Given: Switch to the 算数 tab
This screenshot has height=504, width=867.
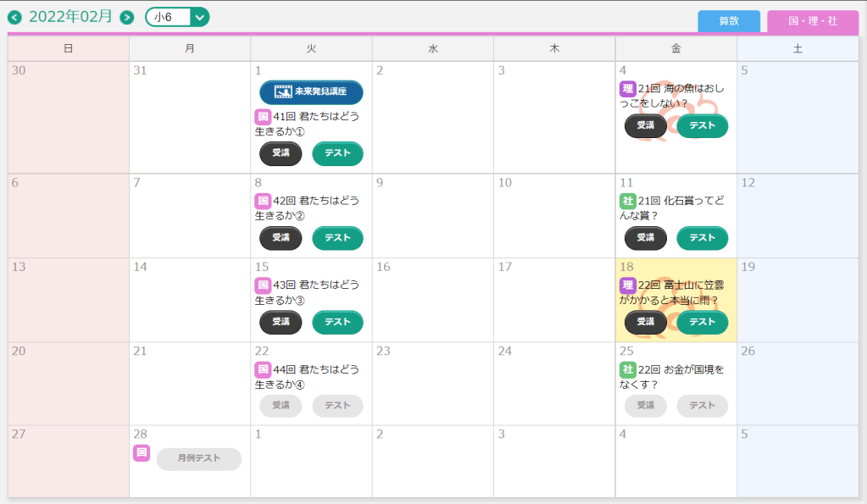Looking at the screenshot, I should 729,21.
